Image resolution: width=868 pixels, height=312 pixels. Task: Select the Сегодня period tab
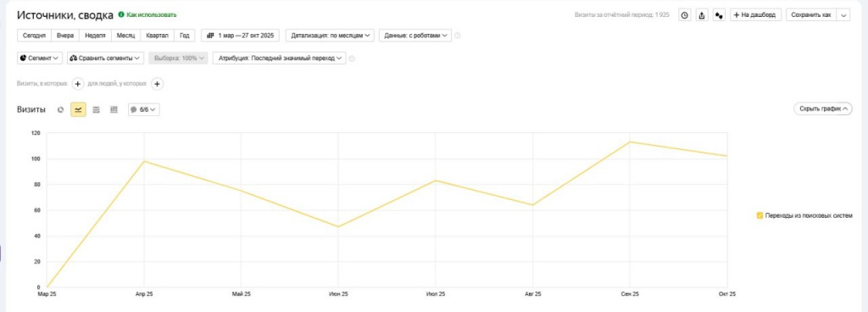click(x=34, y=36)
